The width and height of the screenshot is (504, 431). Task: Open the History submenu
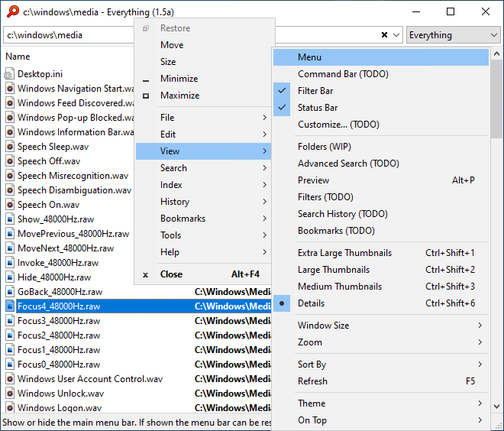(203, 202)
